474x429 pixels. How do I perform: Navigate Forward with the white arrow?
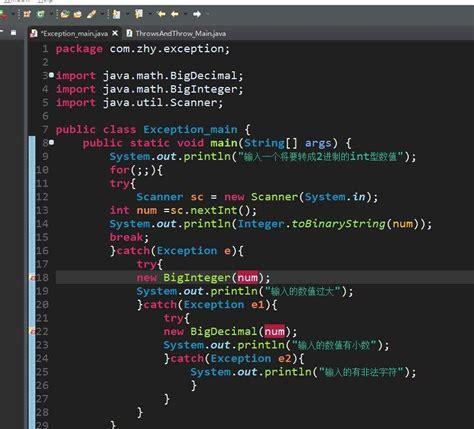click(x=197, y=14)
